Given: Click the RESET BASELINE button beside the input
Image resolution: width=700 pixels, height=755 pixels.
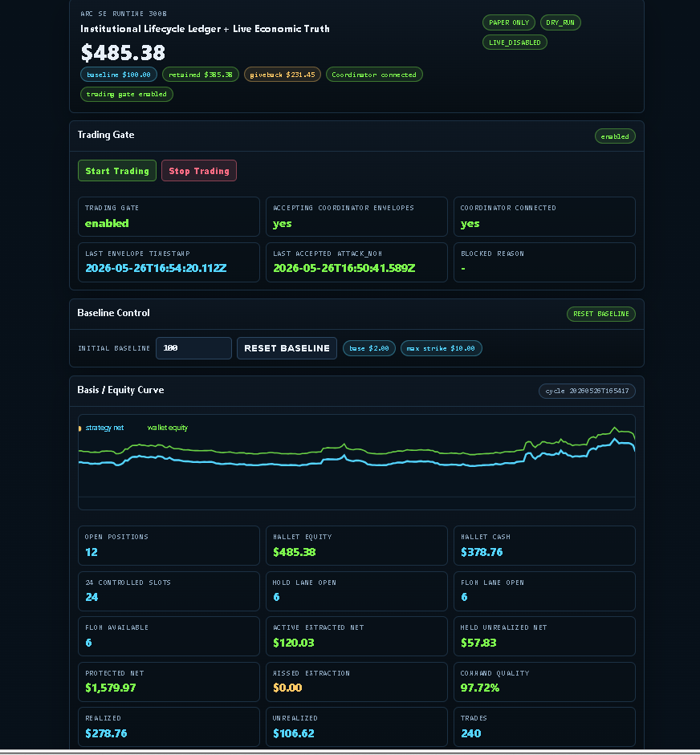Looking at the screenshot, I should click(x=287, y=348).
